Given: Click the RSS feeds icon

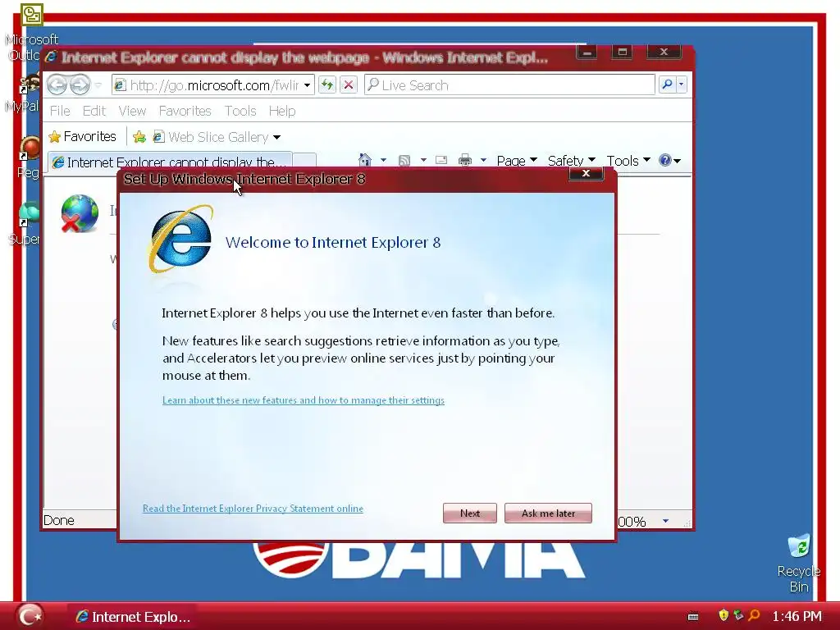Looking at the screenshot, I should point(404,160).
